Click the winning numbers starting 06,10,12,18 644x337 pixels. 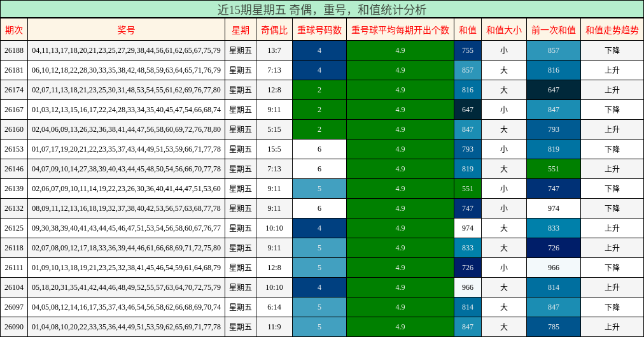(126, 70)
